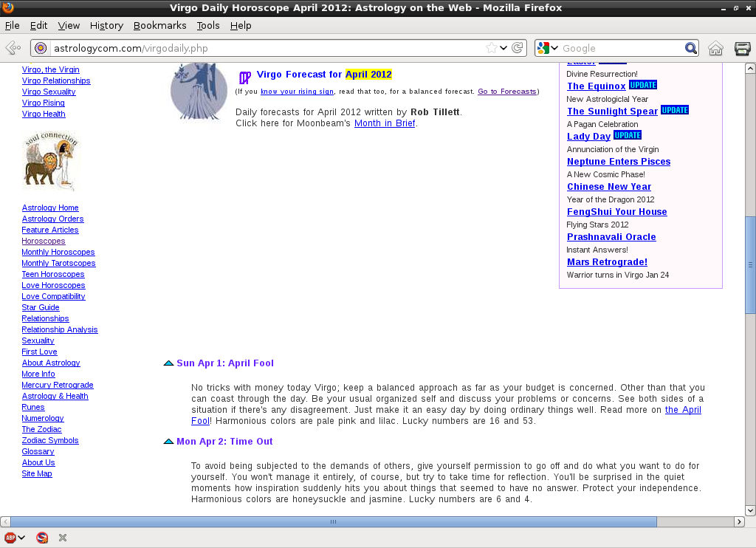Click the Google search engine icon
This screenshot has width=756, height=548.
(x=543, y=48)
